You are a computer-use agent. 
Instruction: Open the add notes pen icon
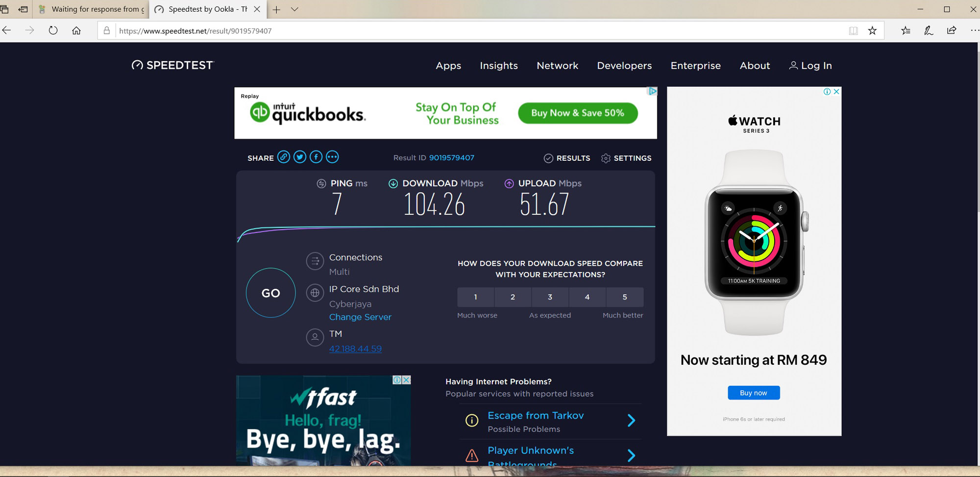[928, 30]
